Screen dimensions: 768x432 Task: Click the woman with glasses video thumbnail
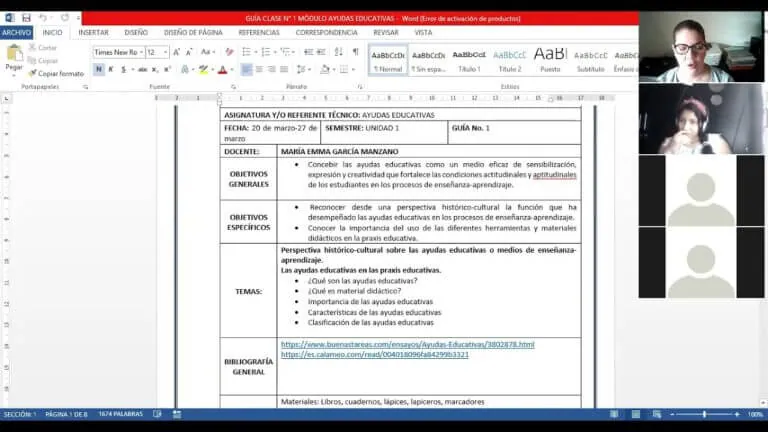[701, 47]
